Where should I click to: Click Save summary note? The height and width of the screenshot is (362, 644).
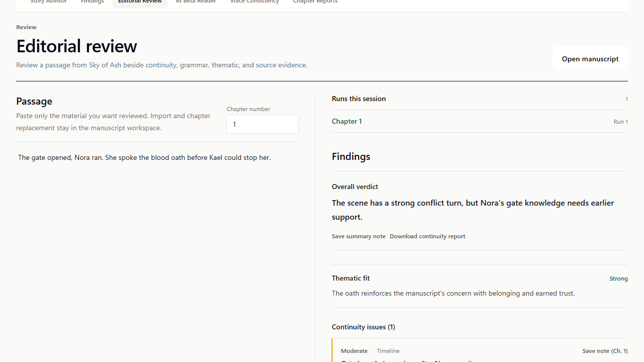[x=359, y=236]
